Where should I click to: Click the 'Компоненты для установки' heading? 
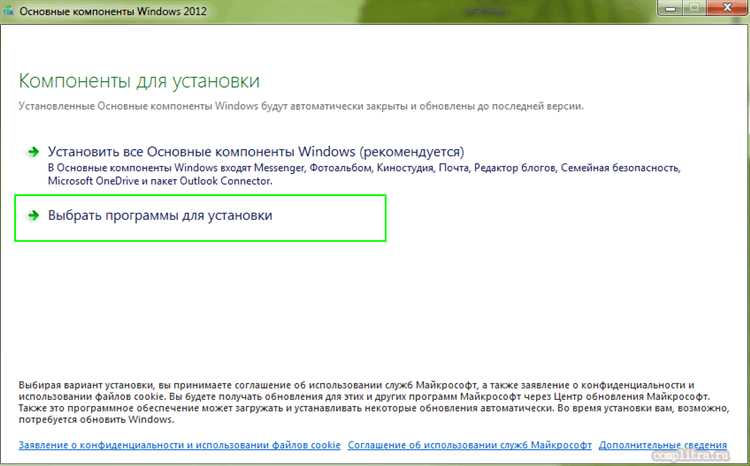(139, 81)
